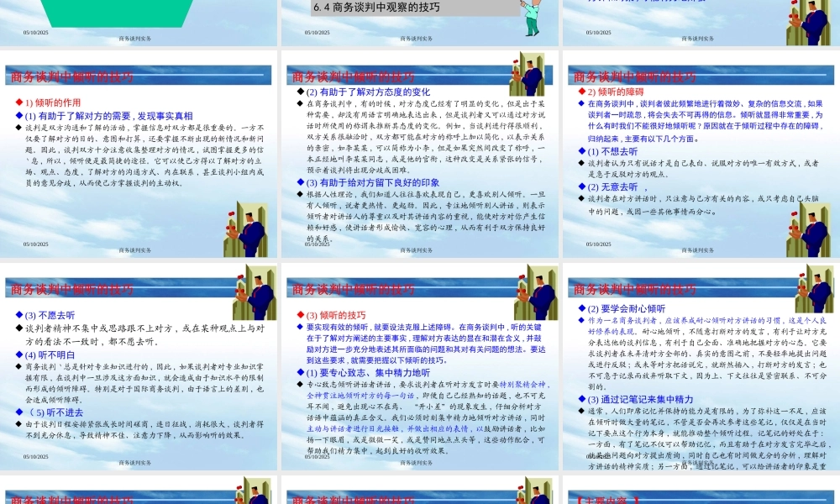Select the slide titled by '2) 倾听的障碍'
The image size is (840, 504).
[701, 155]
